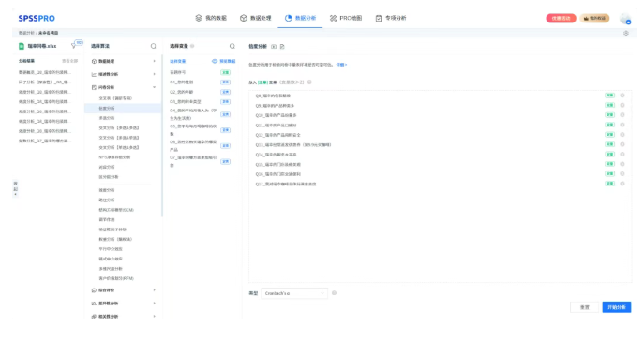Remove variable Q11 using its circle icon
The height and width of the screenshot is (356, 644).
(x=622, y=126)
